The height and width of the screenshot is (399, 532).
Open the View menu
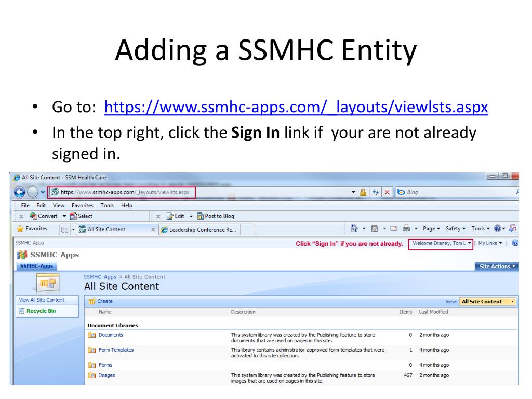click(59, 205)
